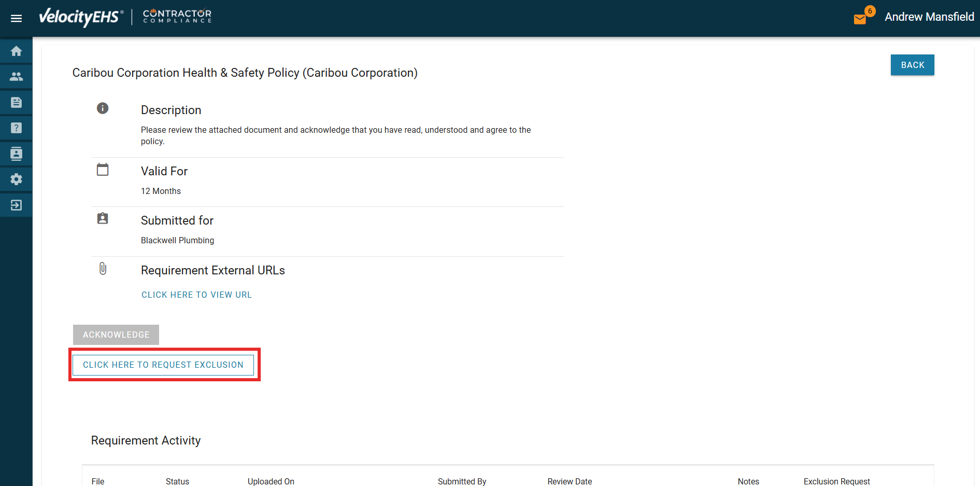This screenshot has width=980, height=486.
Task: Open the mail notifications envelope icon
Action: point(860,19)
